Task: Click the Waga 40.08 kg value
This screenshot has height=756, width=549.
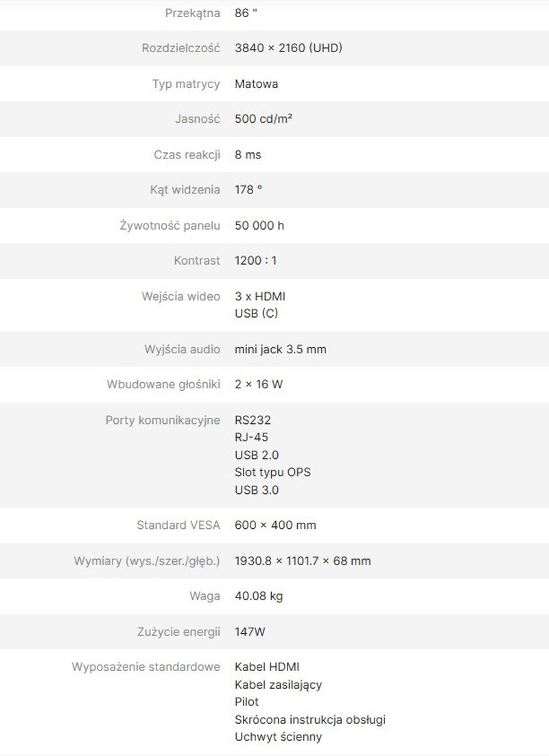Action: [259, 596]
